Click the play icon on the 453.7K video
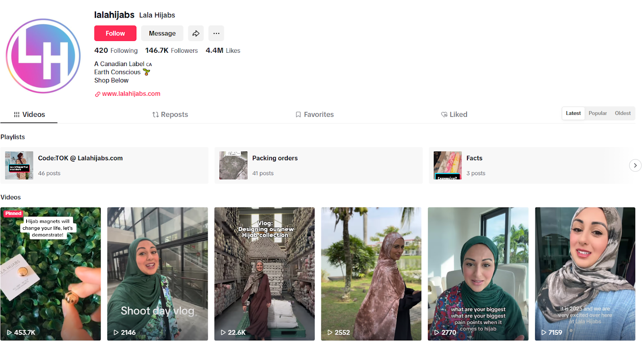The height and width of the screenshot is (350, 644). pos(9,333)
